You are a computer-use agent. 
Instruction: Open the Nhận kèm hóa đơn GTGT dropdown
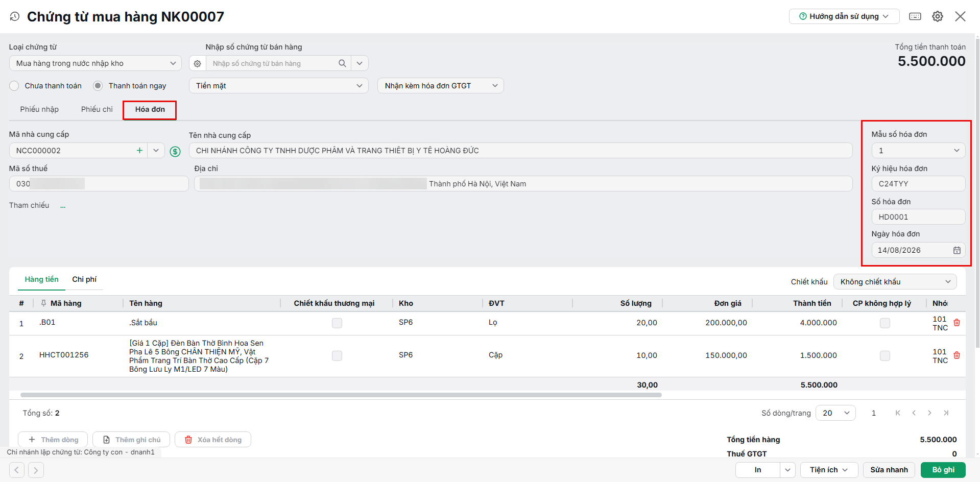441,86
